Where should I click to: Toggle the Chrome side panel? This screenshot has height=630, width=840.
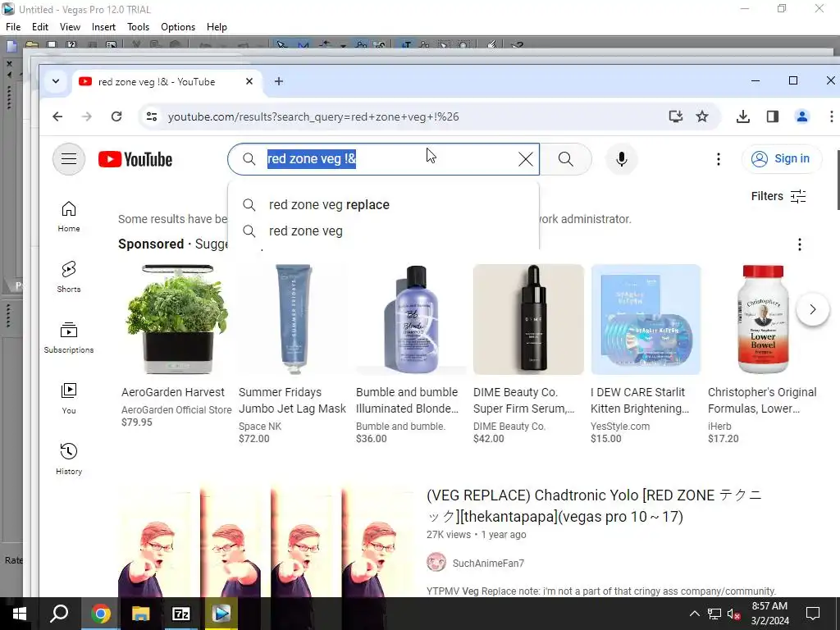tap(773, 116)
